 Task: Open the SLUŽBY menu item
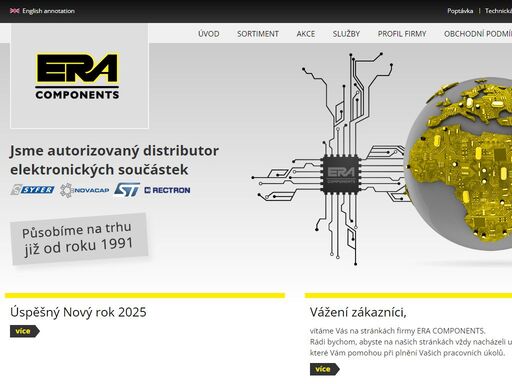[346, 34]
